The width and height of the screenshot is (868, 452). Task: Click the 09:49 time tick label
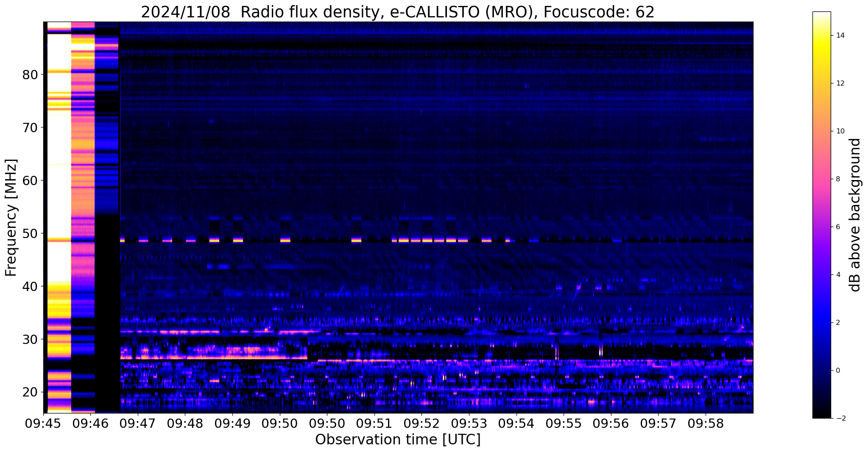[x=232, y=424]
